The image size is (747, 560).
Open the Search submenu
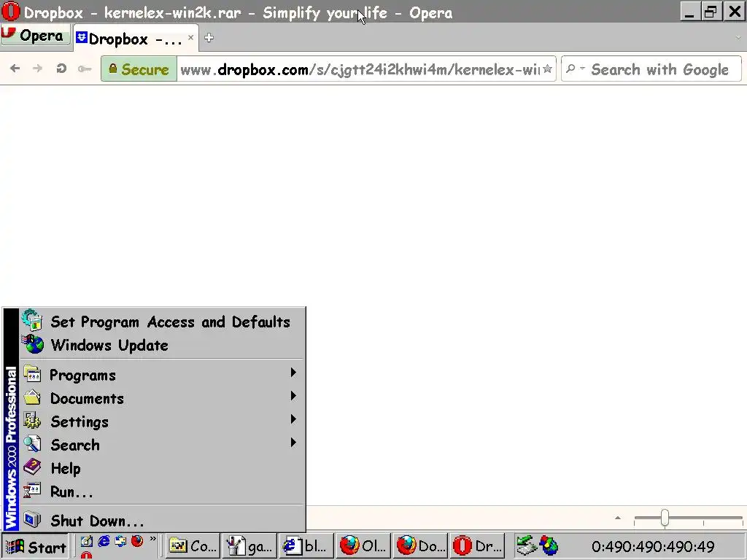tap(162, 444)
